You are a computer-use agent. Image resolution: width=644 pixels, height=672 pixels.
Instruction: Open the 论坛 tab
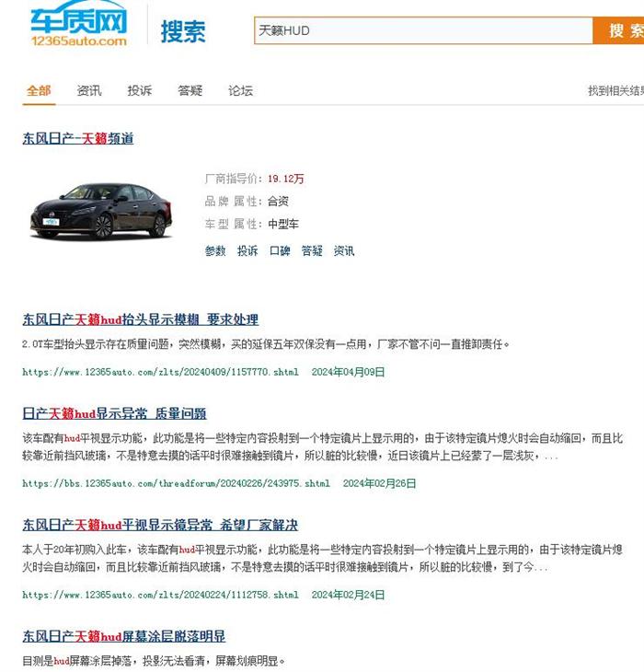[x=240, y=91]
